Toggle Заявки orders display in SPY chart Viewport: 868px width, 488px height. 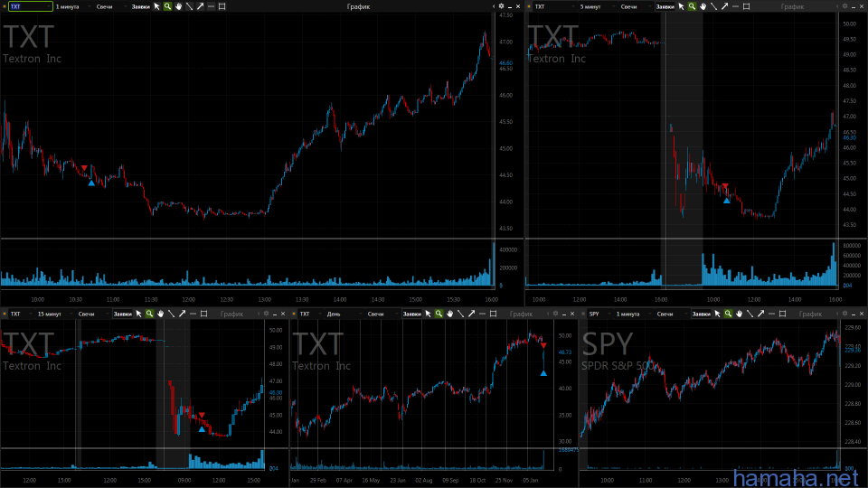pyautogui.click(x=702, y=314)
